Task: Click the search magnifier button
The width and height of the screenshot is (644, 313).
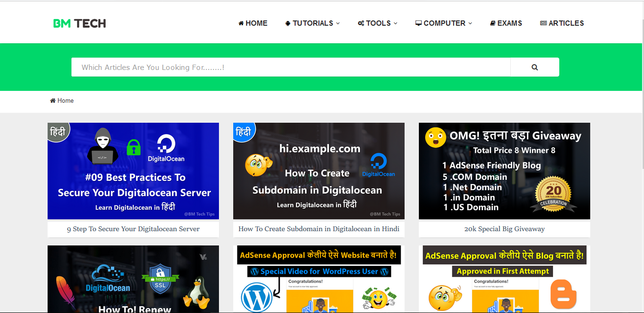Action: pos(535,67)
